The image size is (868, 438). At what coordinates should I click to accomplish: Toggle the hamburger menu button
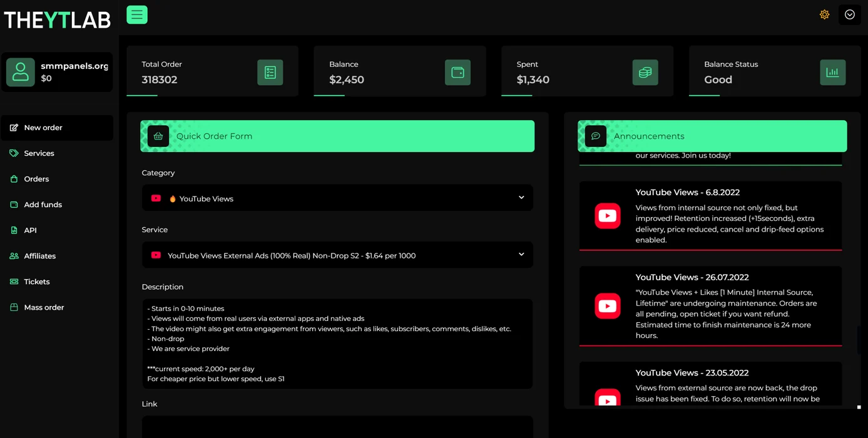(x=137, y=14)
